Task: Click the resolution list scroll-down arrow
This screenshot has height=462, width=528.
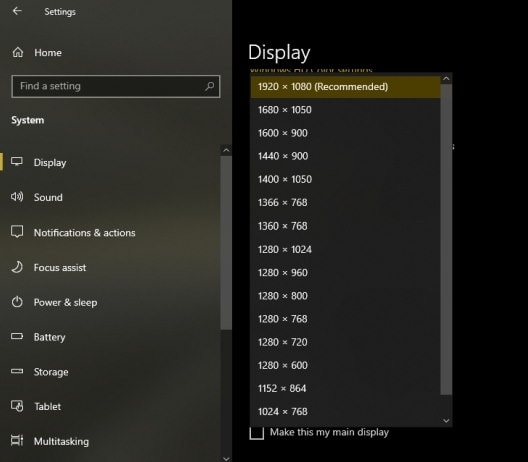Action: [446, 421]
